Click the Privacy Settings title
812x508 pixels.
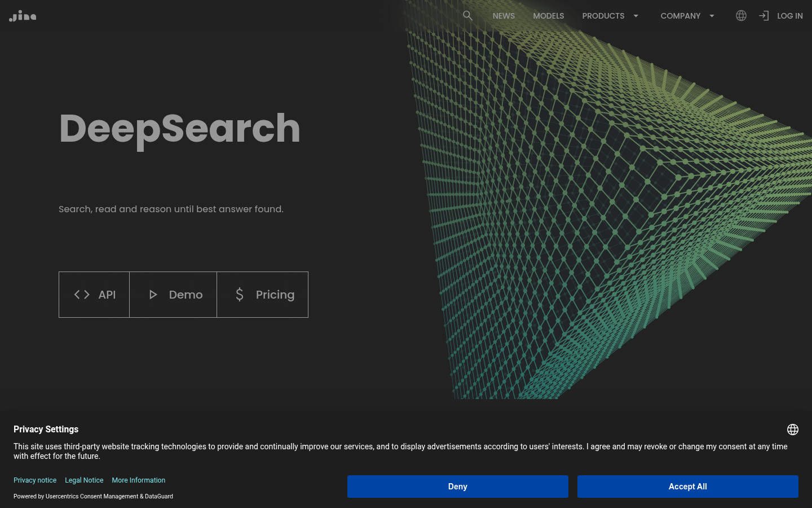pyautogui.click(x=46, y=430)
